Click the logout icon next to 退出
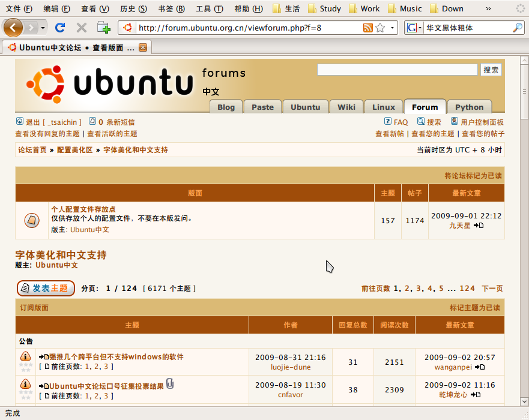 coord(20,121)
